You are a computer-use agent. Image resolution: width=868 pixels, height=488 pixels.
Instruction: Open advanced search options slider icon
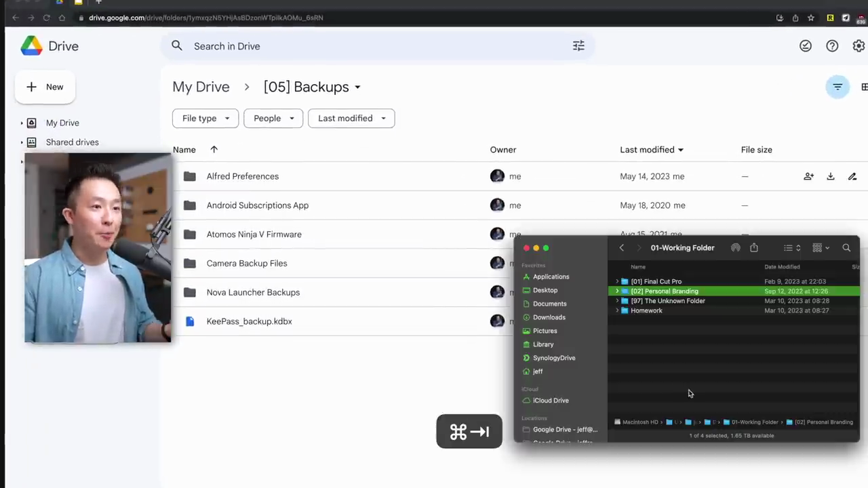(578, 46)
